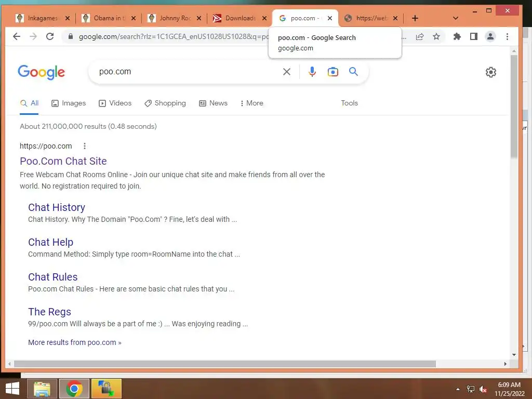
Task: Close the poo.com Google tab
Action: (x=330, y=18)
